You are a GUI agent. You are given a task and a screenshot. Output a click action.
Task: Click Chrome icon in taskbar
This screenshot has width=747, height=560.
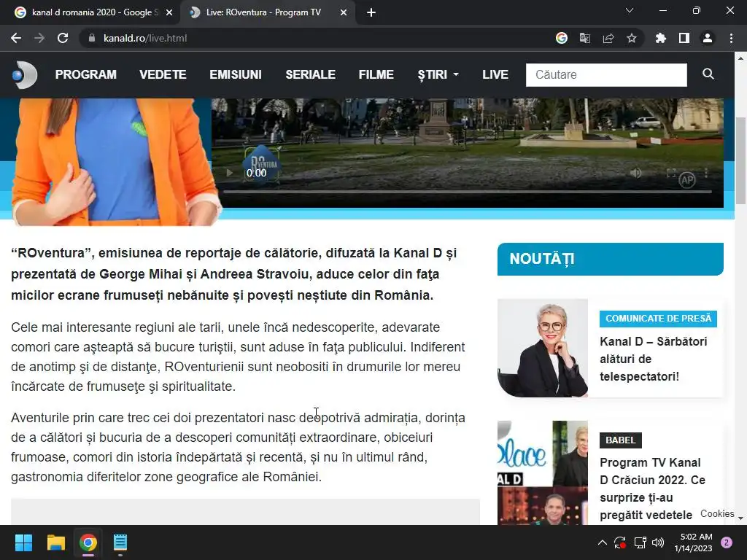click(x=88, y=542)
